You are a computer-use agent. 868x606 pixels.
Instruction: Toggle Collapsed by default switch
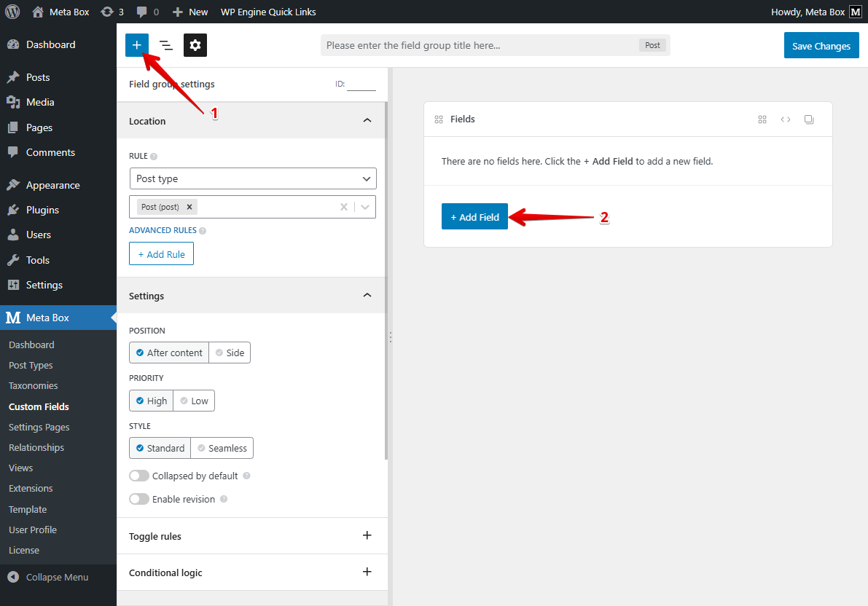click(139, 476)
